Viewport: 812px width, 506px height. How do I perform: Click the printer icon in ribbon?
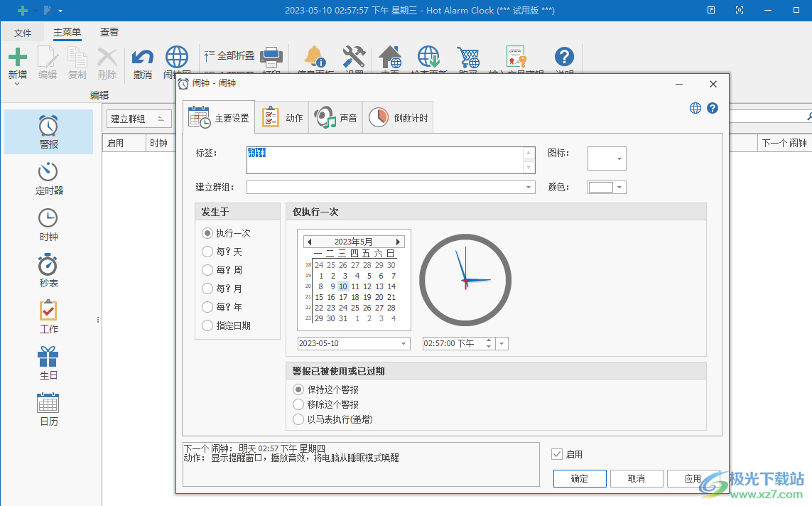click(271, 57)
